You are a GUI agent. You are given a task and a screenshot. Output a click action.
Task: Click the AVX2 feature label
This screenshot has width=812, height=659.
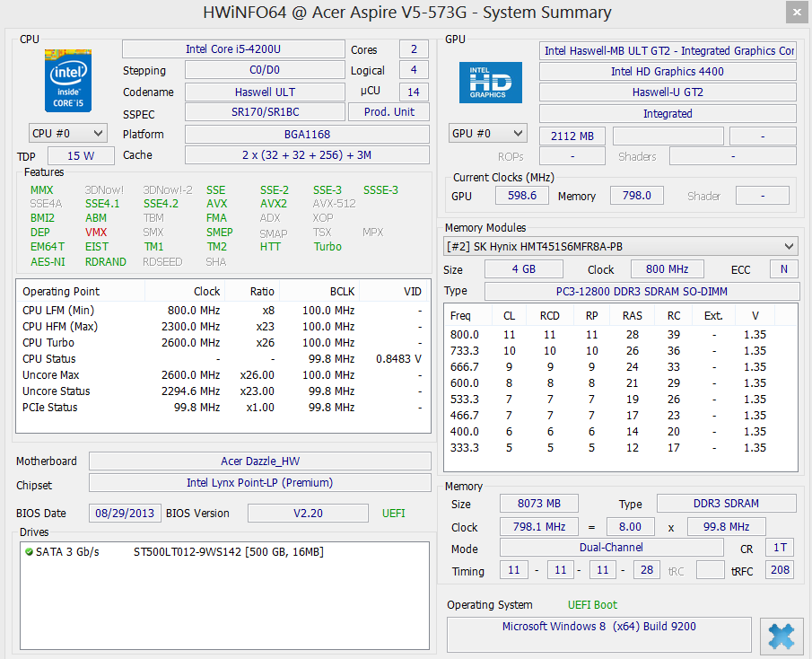tap(274, 204)
